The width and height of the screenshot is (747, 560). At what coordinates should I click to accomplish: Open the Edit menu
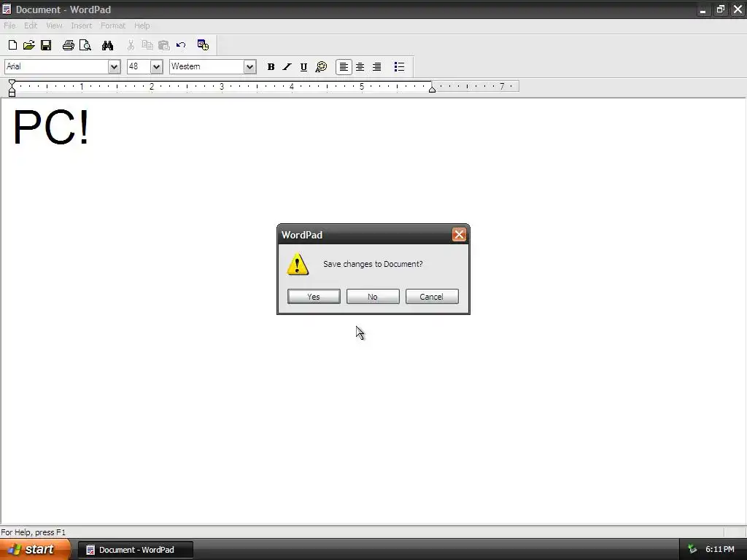tap(31, 26)
